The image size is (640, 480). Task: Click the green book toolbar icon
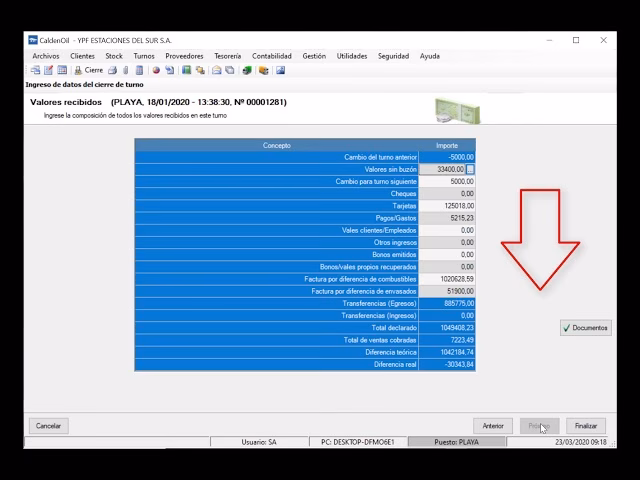tap(186, 70)
